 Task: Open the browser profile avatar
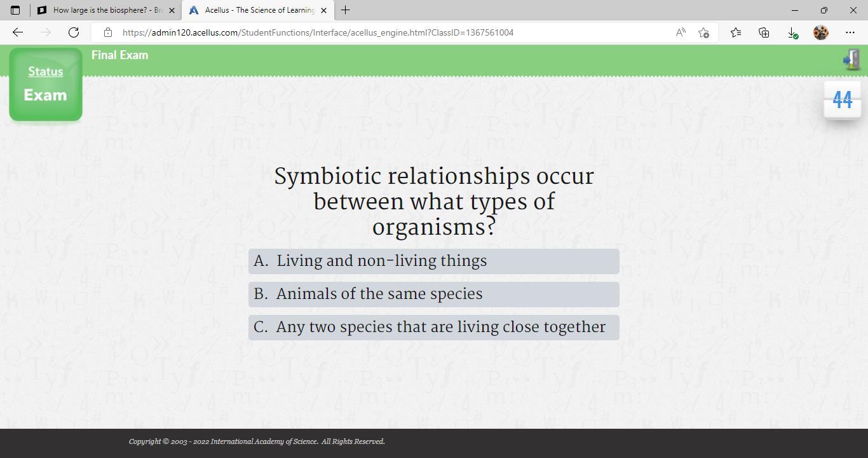tap(821, 32)
